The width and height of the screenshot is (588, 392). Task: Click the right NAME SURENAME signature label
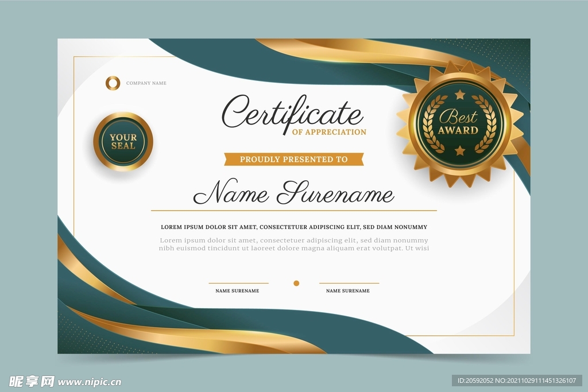pos(348,291)
